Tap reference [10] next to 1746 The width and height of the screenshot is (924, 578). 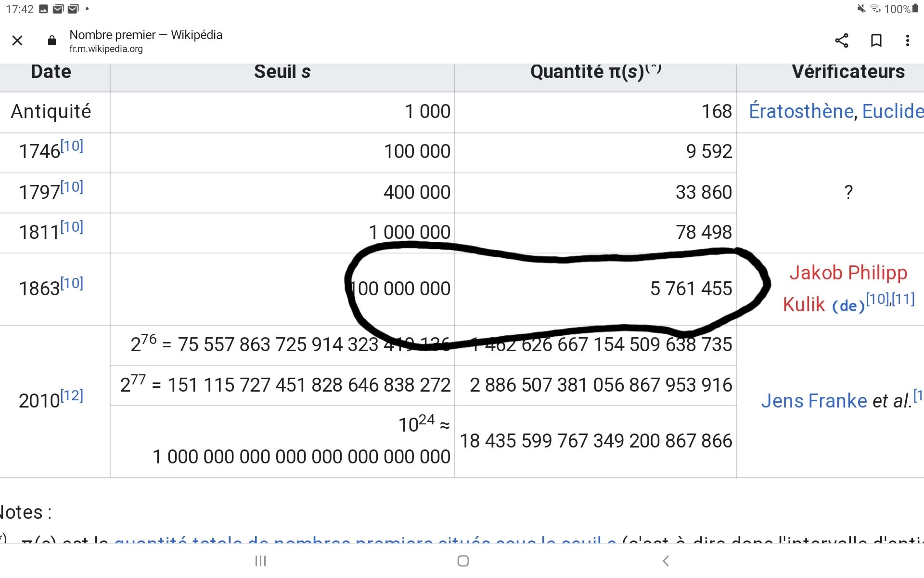click(x=72, y=145)
